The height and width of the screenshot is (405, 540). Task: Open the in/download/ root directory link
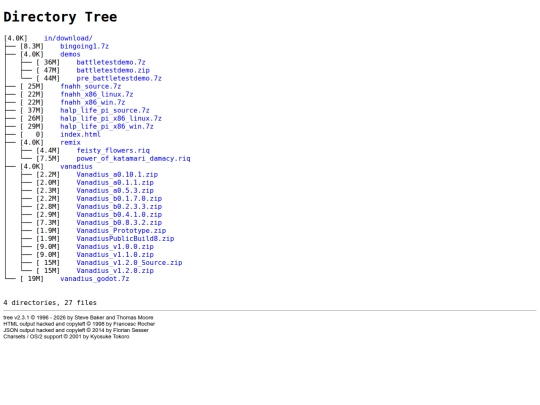[68, 38]
